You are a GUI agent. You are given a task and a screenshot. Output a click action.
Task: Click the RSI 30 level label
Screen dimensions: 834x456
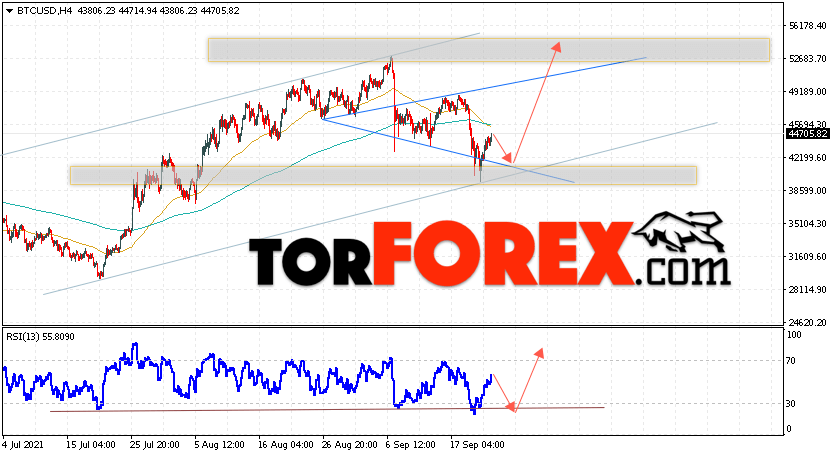[x=791, y=404]
